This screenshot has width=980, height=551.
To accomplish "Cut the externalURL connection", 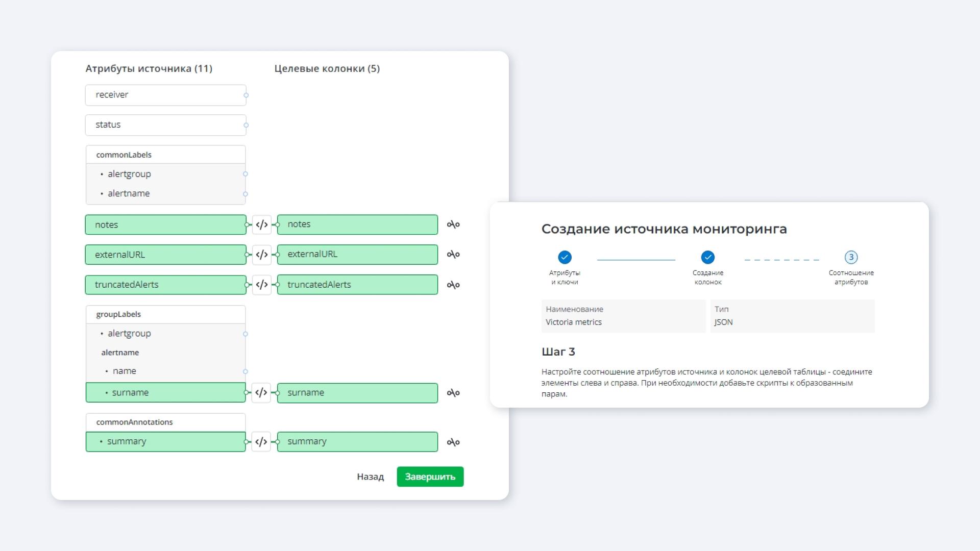I will click(453, 254).
